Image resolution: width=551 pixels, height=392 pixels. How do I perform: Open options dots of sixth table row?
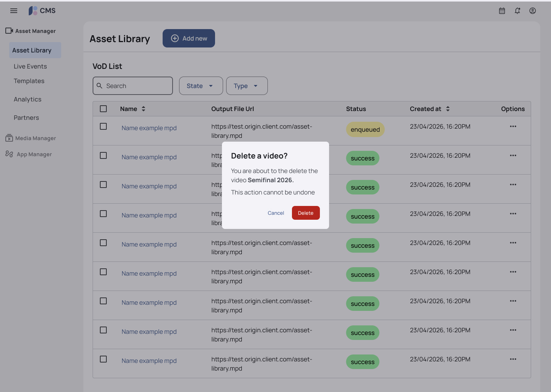pyautogui.click(x=513, y=272)
